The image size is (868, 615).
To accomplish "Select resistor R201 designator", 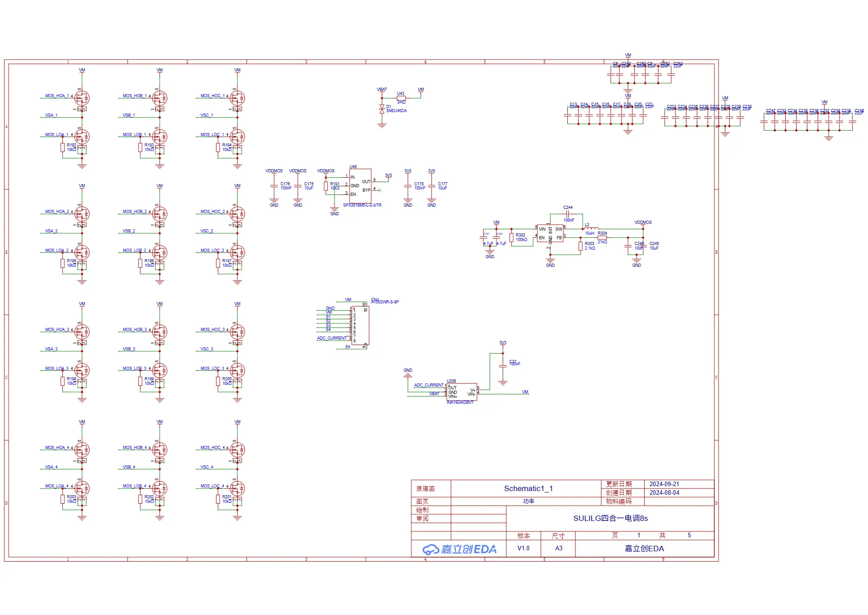I will [x=227, y=497].
